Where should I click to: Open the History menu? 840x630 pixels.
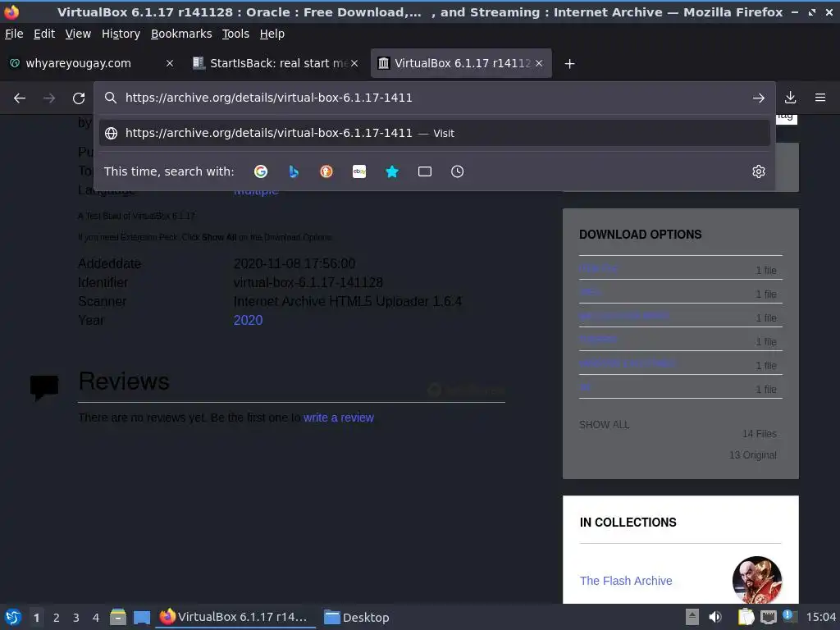coord(121,34)
